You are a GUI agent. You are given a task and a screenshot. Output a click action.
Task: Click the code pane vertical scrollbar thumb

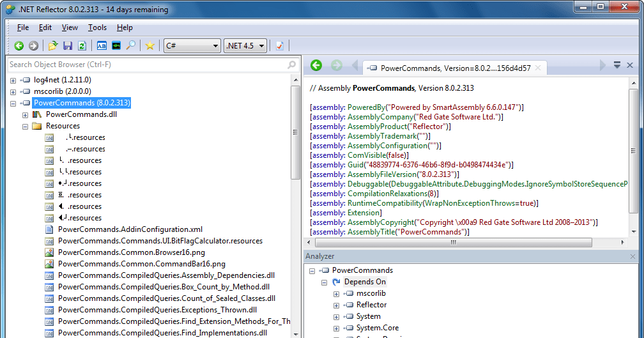coord(633,151)
